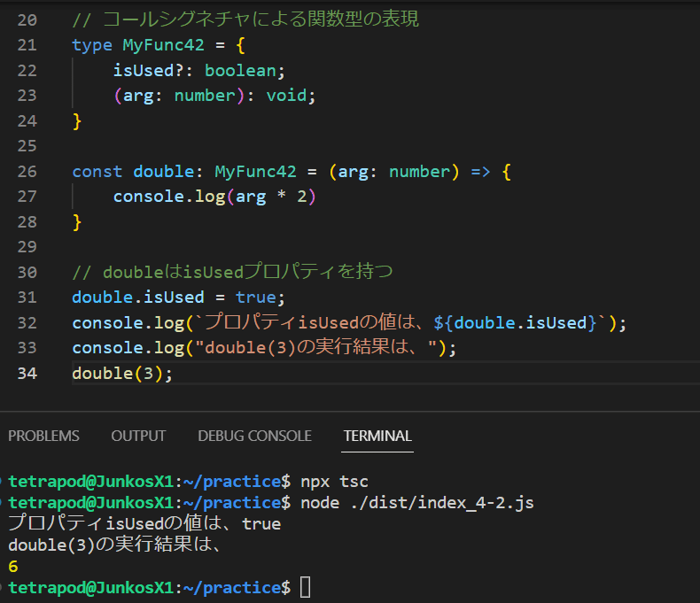Click console.log(arg * 2) statement
The image size is (700, 603).
214,197
